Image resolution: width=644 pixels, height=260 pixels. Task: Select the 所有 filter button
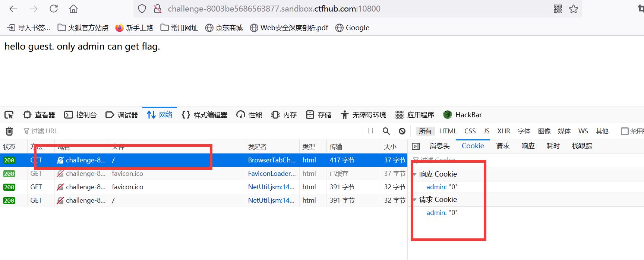click(425, 131)
